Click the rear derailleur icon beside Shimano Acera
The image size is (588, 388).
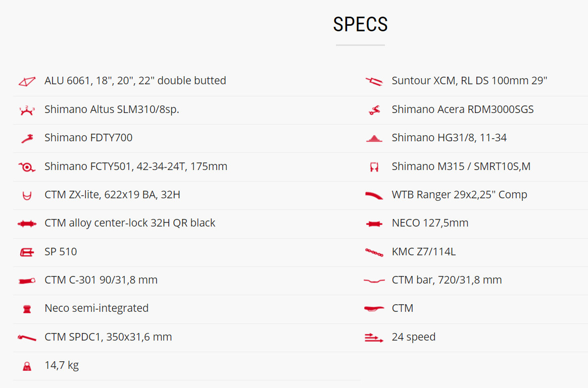[374, 110]
